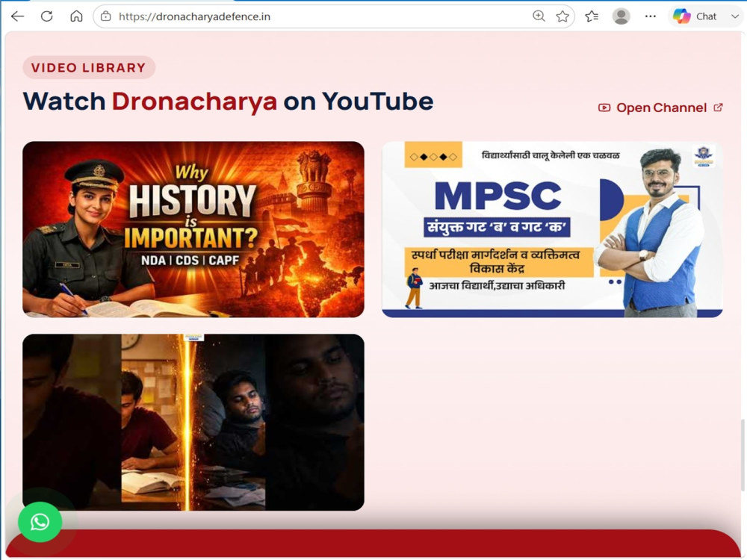Open the browser home page icon
The height and width of the screenshot is (560, 747).
click(76, 16)
